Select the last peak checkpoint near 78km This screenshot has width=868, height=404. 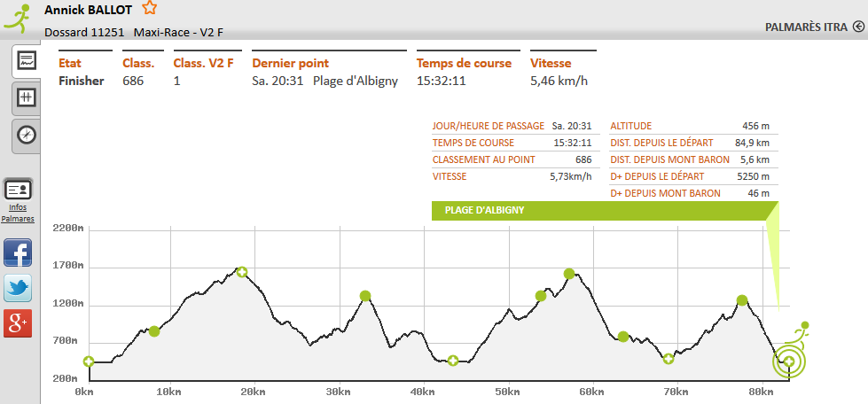[742, 300]
